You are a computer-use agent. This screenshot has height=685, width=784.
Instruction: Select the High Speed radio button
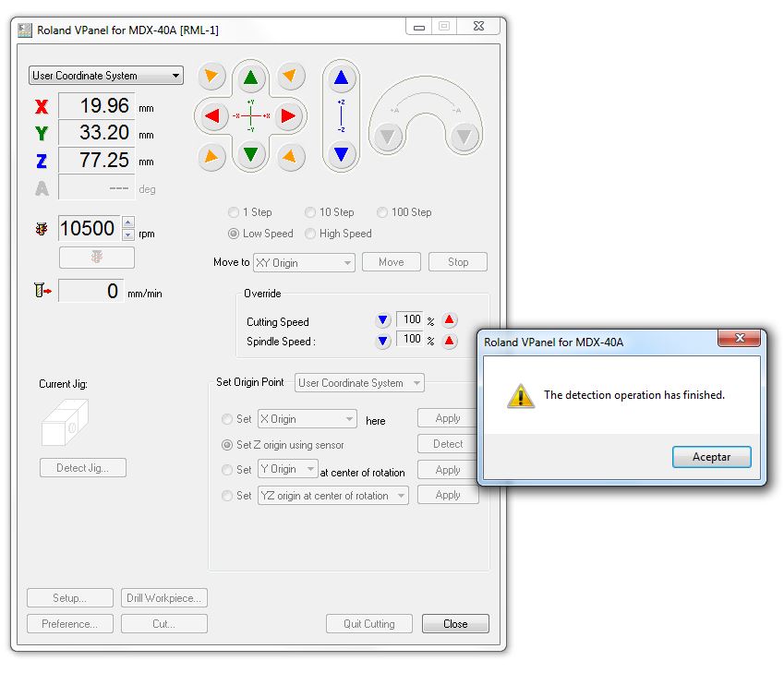pyautogui.click(x=310, y=234)
